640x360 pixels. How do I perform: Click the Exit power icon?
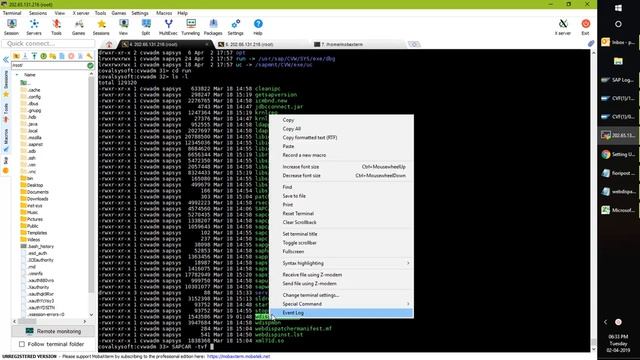pyautogui.click(x=585, y=27)
